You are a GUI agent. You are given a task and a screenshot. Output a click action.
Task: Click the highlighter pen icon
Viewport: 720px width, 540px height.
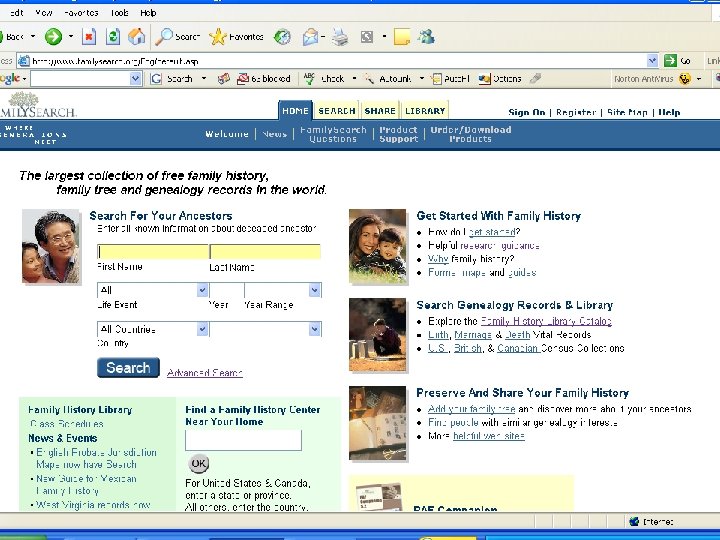point(535,79)
